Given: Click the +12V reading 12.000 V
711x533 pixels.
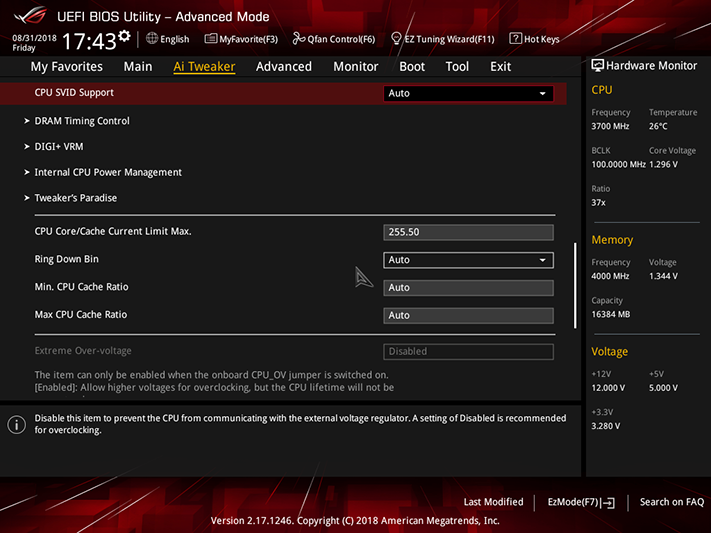Looking at the screenshot, I should pyautogui.click(x=608, y=388).
